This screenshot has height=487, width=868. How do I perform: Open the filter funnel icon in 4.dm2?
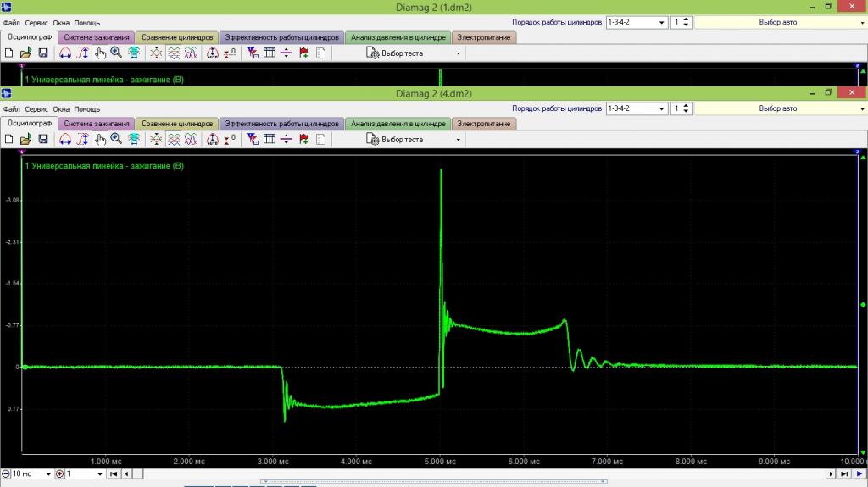(x=253, y=140)
